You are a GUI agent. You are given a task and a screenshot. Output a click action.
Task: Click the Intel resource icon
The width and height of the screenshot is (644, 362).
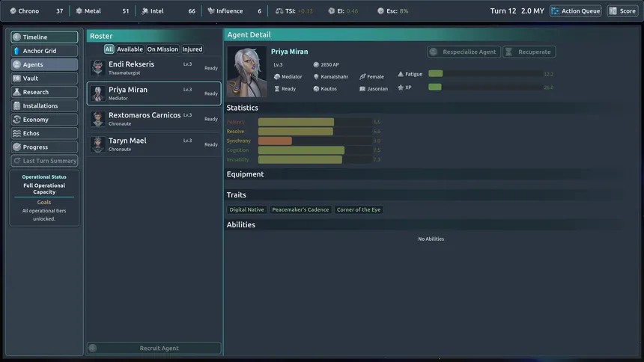coord(145,11)
